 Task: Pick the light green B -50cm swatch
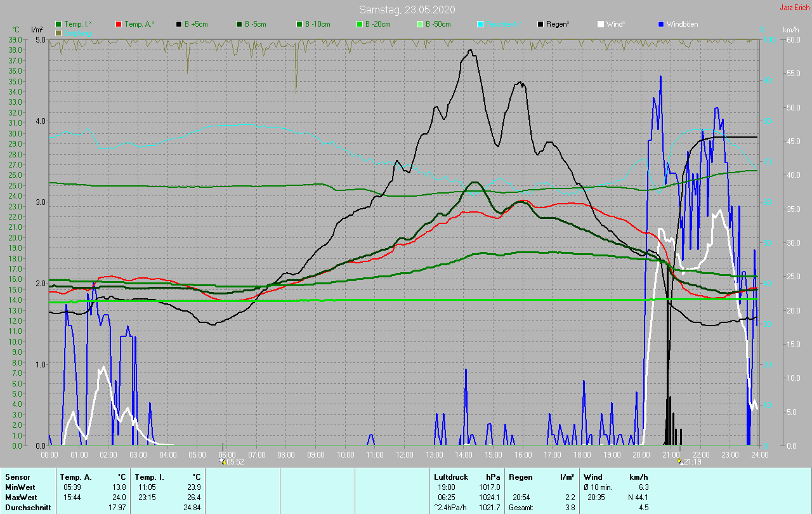419,24
